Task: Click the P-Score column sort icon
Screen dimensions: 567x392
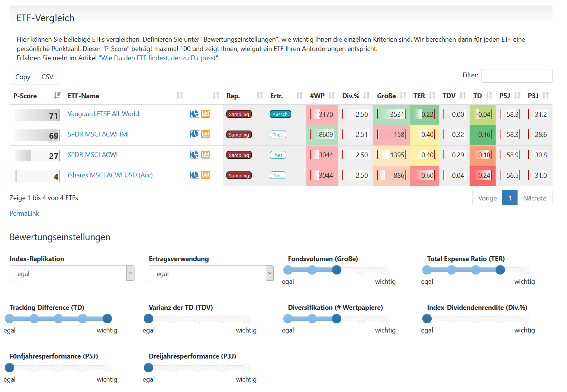Action: [x=57, y=96]
